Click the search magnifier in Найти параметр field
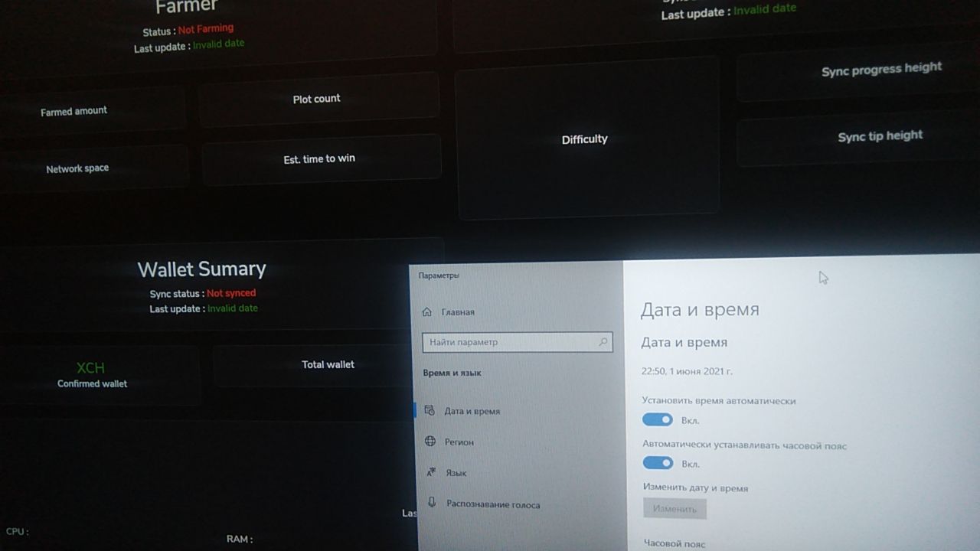Image resolution: width=980 pixels, height=551 pixels. (x=603, y=342)
